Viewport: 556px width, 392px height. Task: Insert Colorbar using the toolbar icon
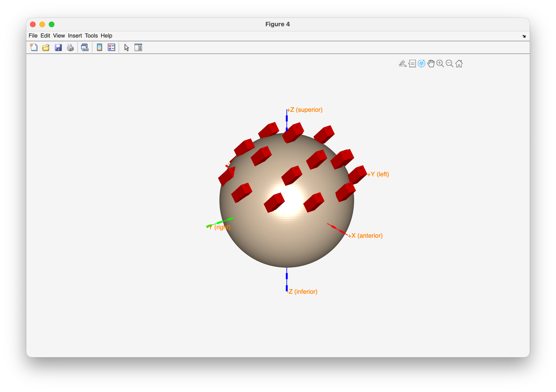click(99, 47)
